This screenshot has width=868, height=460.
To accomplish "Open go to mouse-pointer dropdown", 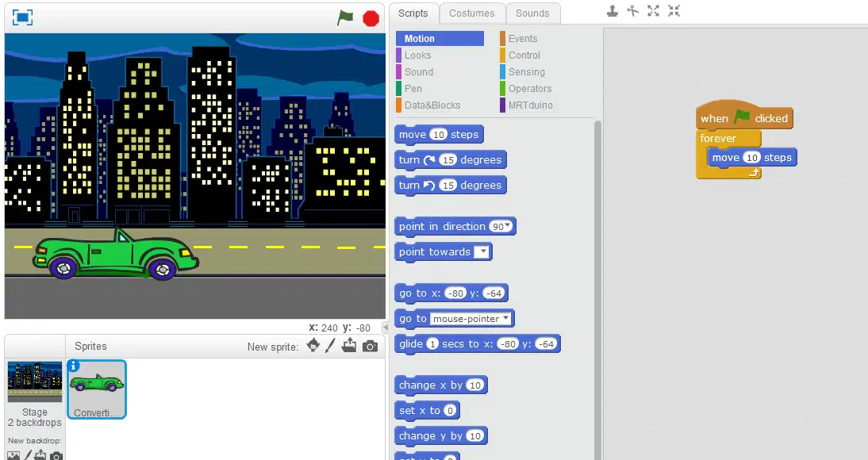I will (505, 318).
